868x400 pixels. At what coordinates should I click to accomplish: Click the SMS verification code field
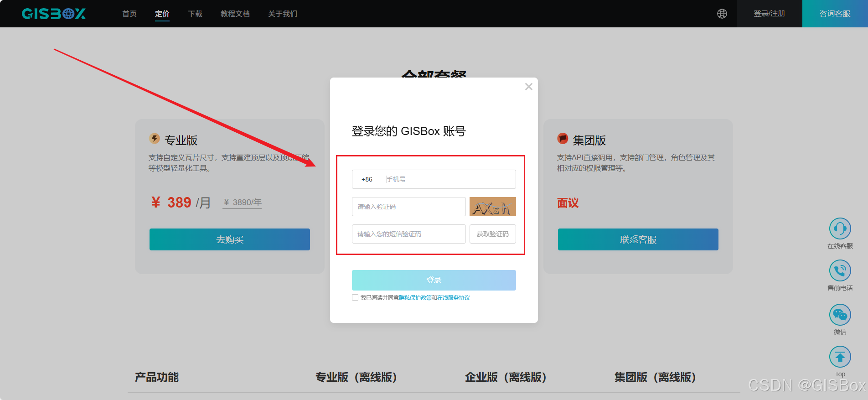tap(409, 234)
